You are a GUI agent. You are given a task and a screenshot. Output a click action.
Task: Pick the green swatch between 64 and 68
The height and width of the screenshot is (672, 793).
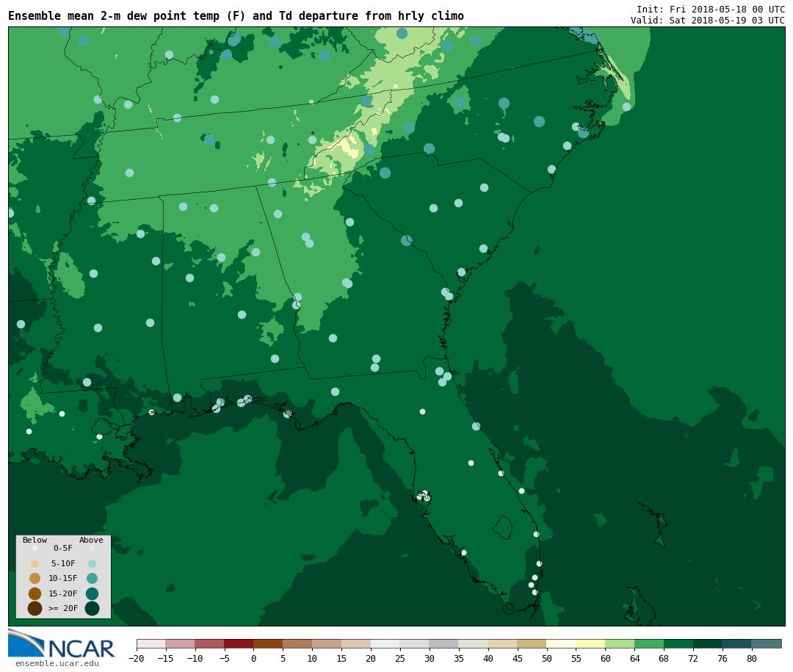click(649, 643)
